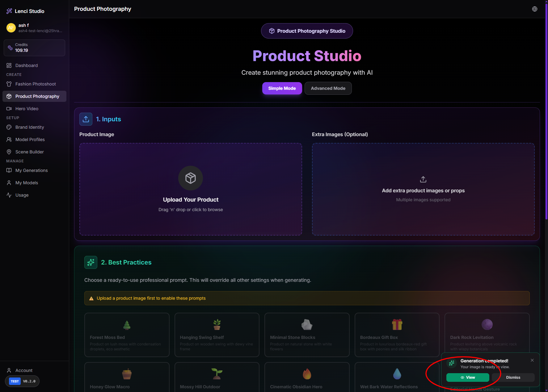This screenshot has width=548, height=392.
Task: Close the Generation completed notification
Action: click(532, 360)
